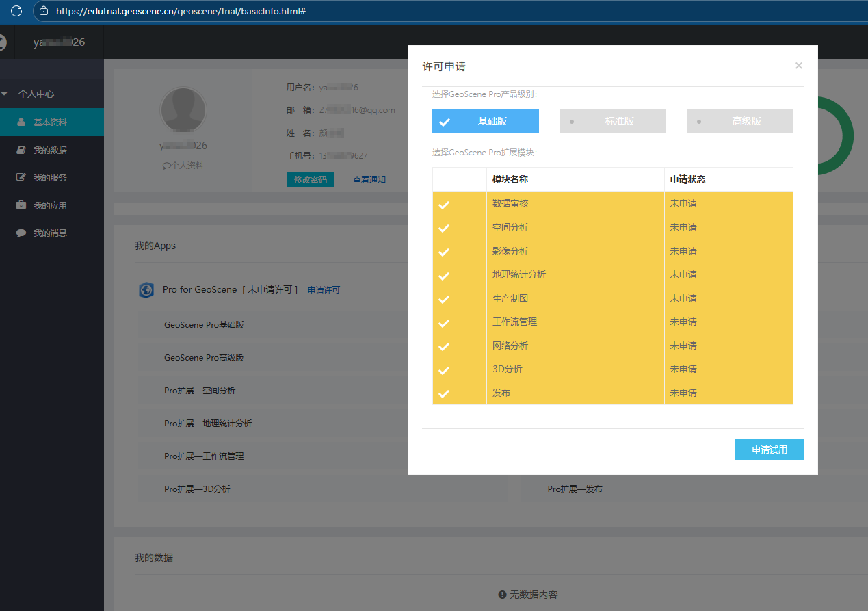Select the 高级版 product level
The image size is (868, 611).
740,121
